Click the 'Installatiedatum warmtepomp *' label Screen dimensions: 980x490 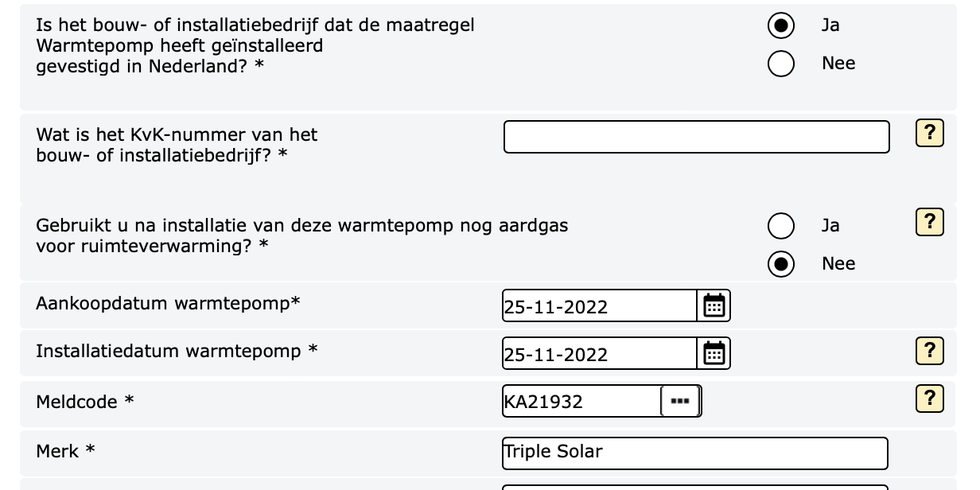coord(177,351)
